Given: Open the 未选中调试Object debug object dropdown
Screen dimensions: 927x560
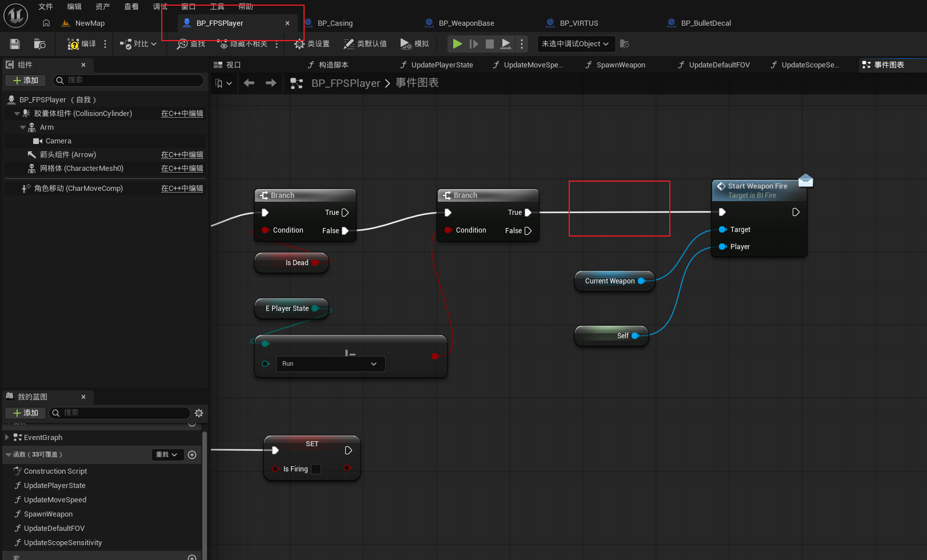Looking at the screenshot, I should pos(576,44).
